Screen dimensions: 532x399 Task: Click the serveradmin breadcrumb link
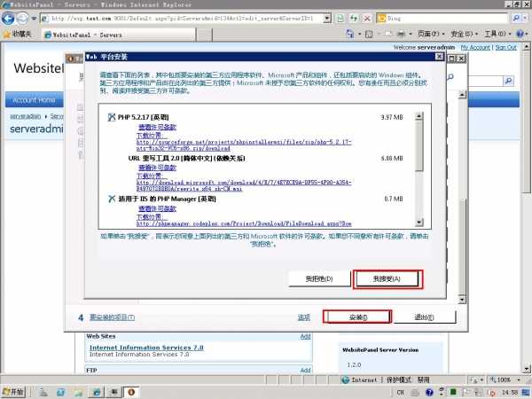point(25,116)
